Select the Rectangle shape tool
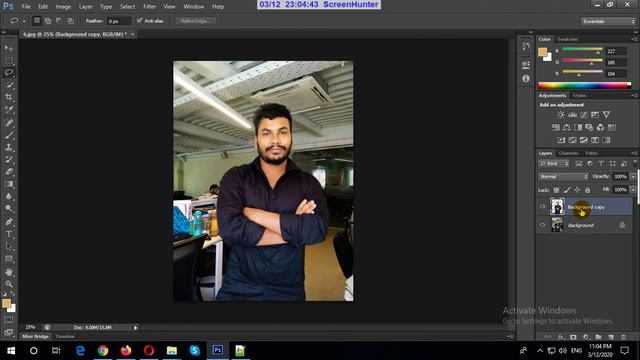The height and width of the screenshot is (360, 640). coord(9,258)
